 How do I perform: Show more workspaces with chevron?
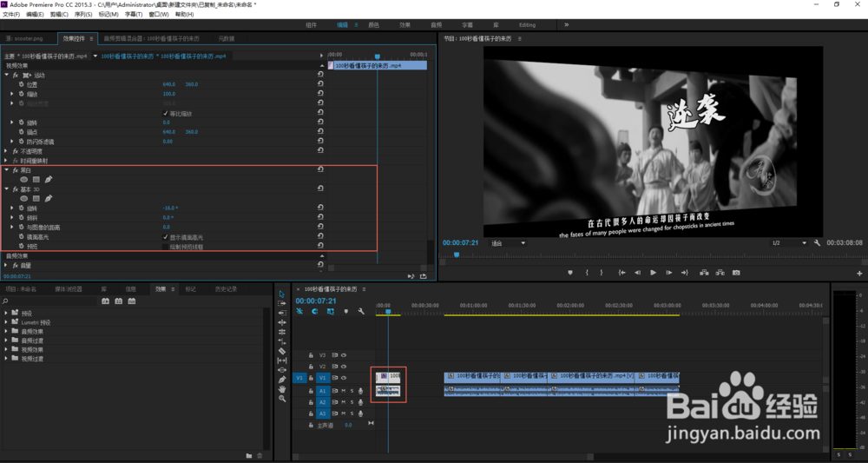pos(566,25)
